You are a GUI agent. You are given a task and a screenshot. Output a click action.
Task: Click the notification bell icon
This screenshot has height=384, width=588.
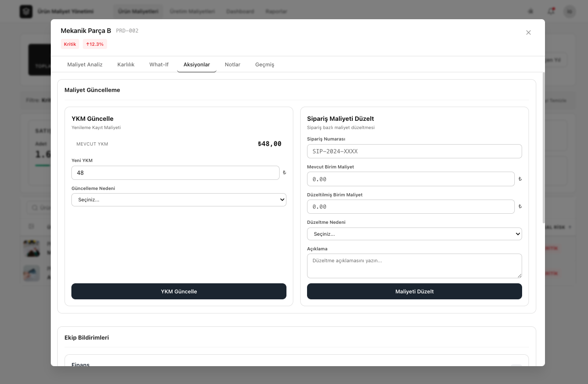click(x=551, y=11)
